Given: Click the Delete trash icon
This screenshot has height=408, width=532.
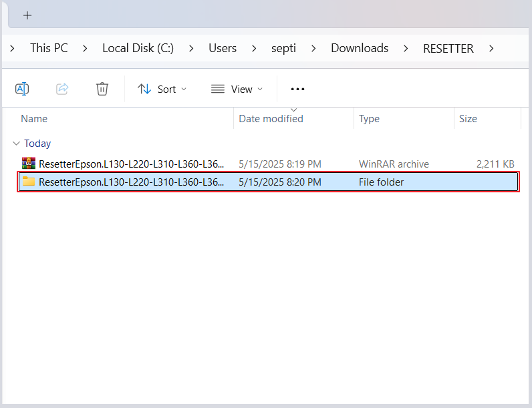Looking at the screenshot, I should (x=102, y=89).
